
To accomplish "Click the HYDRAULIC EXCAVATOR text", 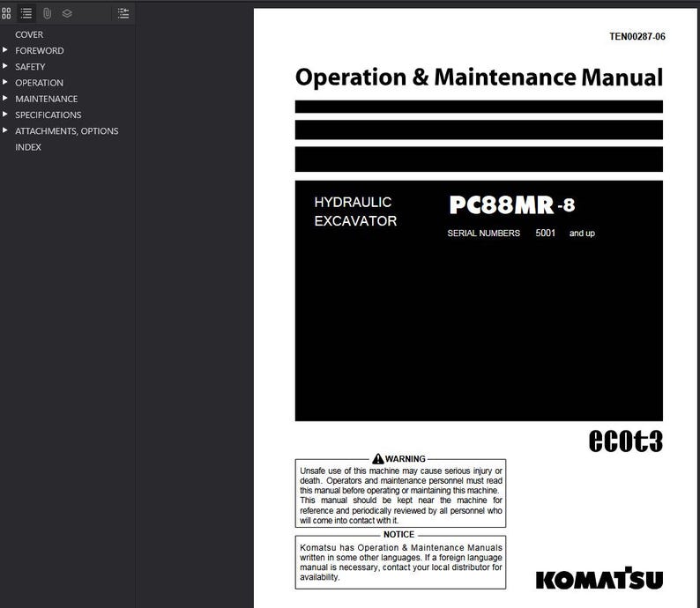I will [x=355, y=211].
